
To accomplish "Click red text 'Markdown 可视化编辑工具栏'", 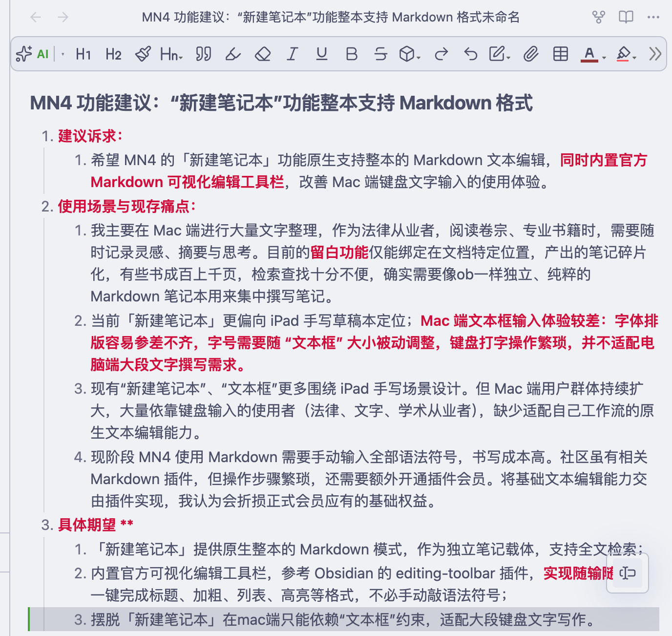I will (188, 182).
